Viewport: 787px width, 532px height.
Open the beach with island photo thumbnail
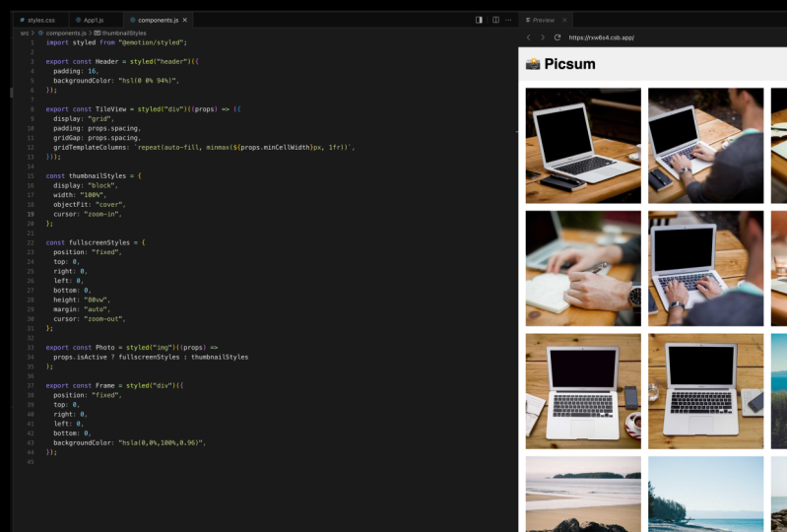point(583,494)
